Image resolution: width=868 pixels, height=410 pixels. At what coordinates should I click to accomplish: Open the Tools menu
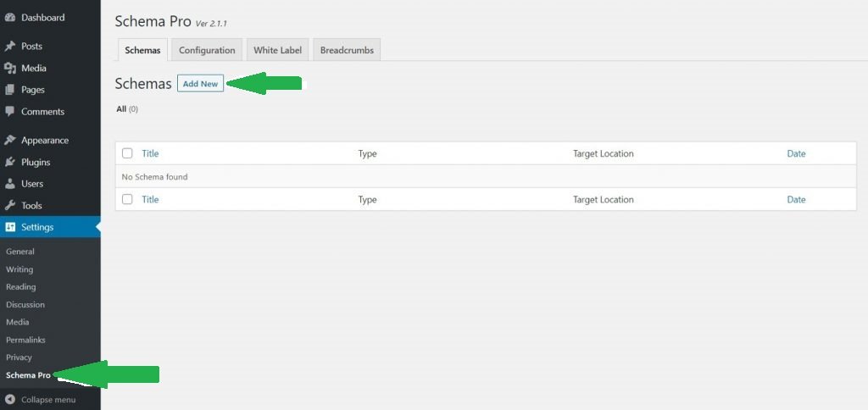click(x=31, y=205)
